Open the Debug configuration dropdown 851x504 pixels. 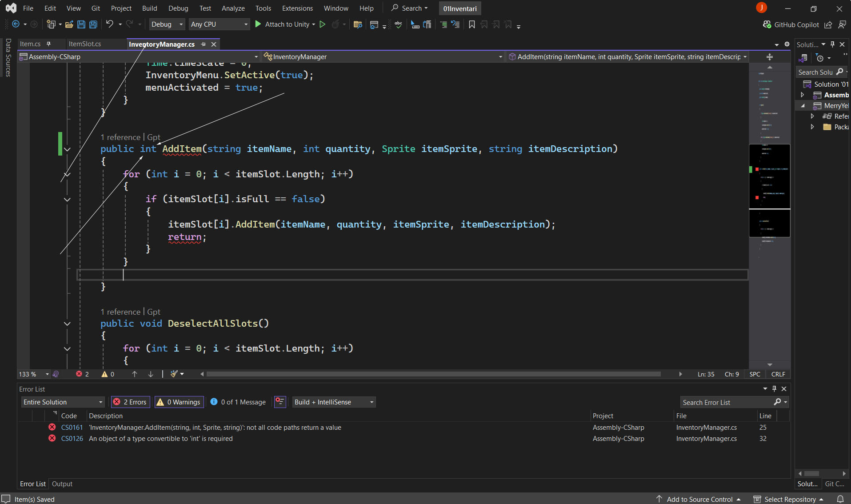(167, 24)
